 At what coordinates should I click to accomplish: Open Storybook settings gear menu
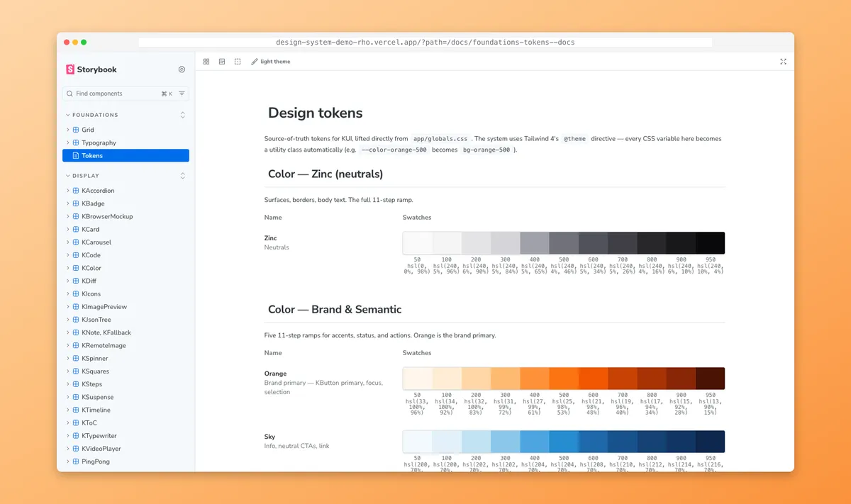point(182,69)
